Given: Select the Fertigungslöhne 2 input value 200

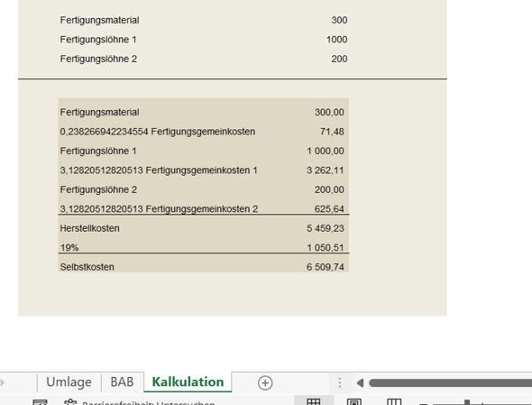Looking at the screenshot, I should click(x=339, y=59).
